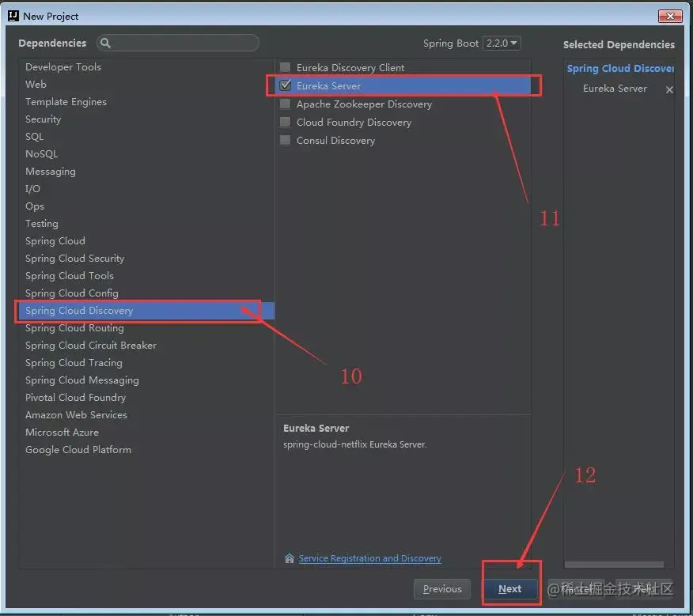The width and height of the screenshot is (693, 616).
Task: Click Consul Discovery label
Action: click(x=336, y=141)
